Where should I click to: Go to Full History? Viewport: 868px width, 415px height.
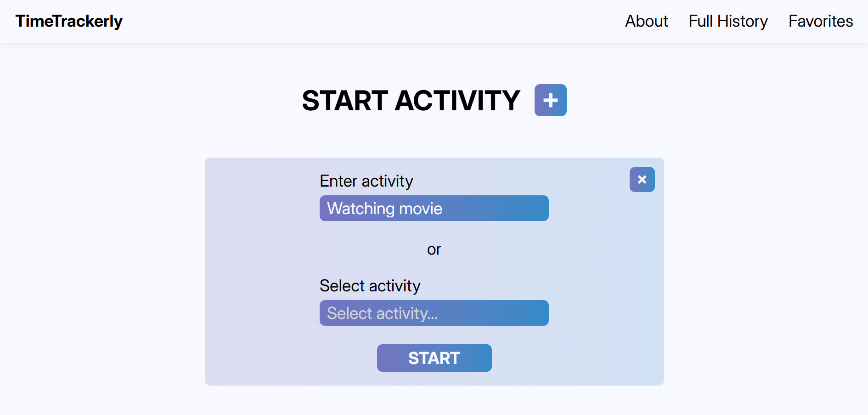(x=728, y=21)
